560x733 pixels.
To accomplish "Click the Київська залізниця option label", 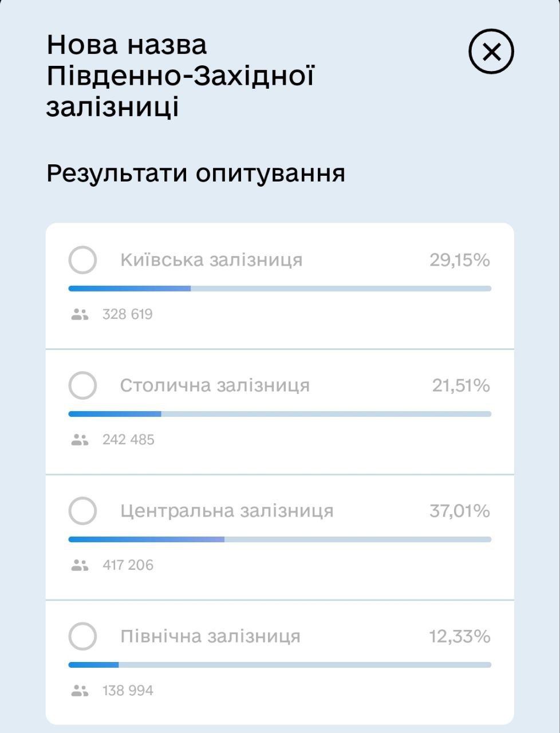I will click(211, 260).
